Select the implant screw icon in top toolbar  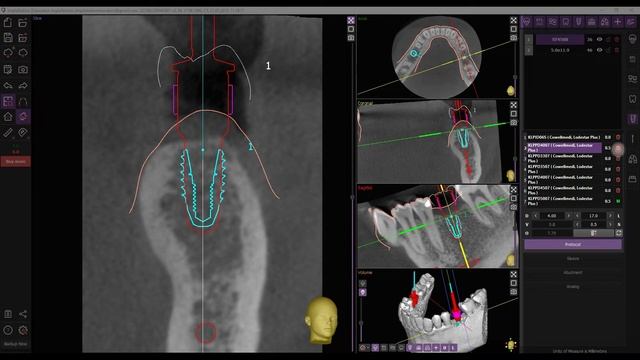pos(578,22)
